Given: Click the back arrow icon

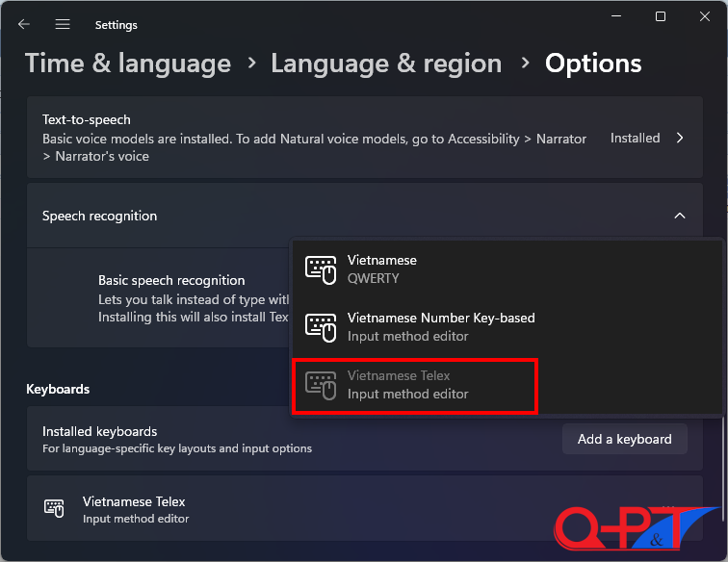Looking at the screenshot, I should tap(24, 24).
